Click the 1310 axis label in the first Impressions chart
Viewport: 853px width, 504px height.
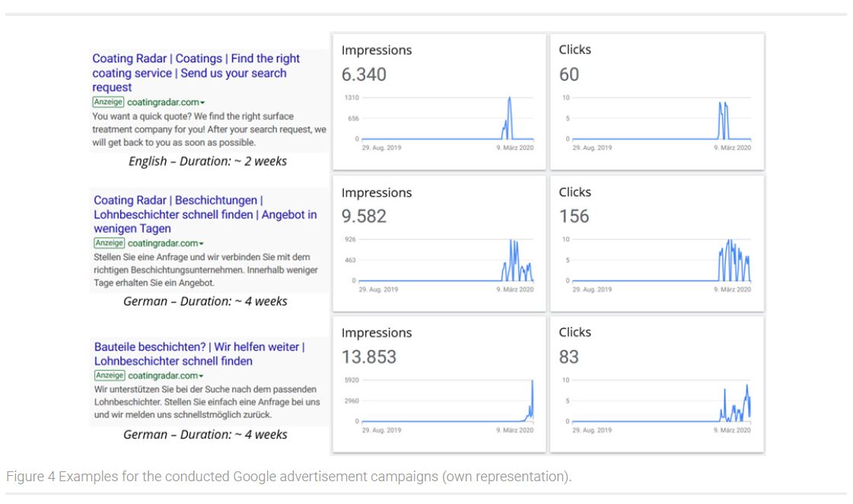click(x=352, y=98)
